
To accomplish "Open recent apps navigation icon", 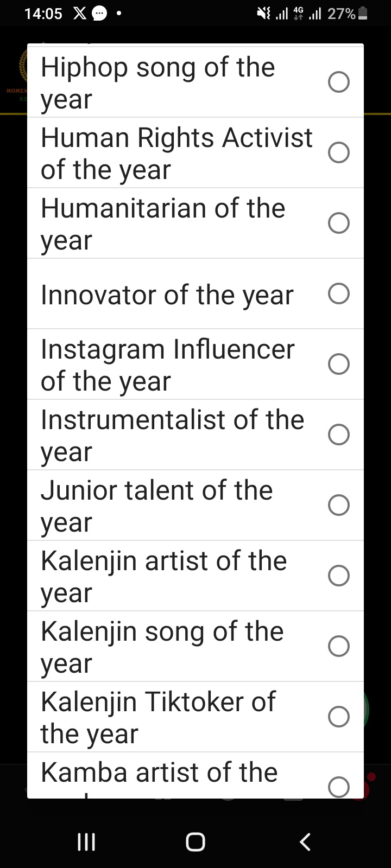I will coord(86,842).
